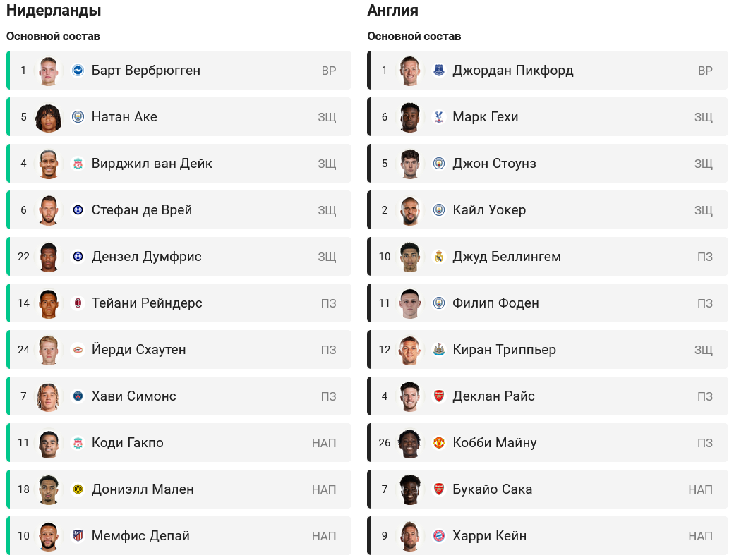Viewport: 734px width, 560px height.
Task: Click the Bayern Munich badge next to Харри Кейн
Action: tap(439, 536)
